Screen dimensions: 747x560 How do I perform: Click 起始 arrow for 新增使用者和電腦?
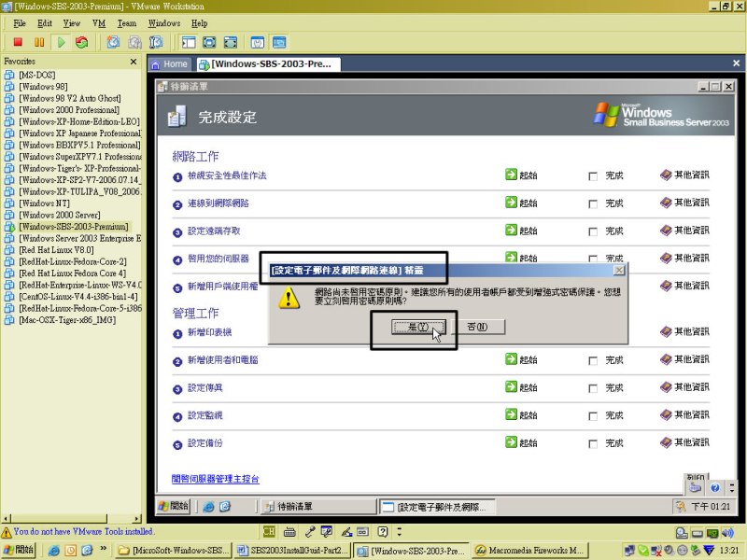click(x=511, y=359)
